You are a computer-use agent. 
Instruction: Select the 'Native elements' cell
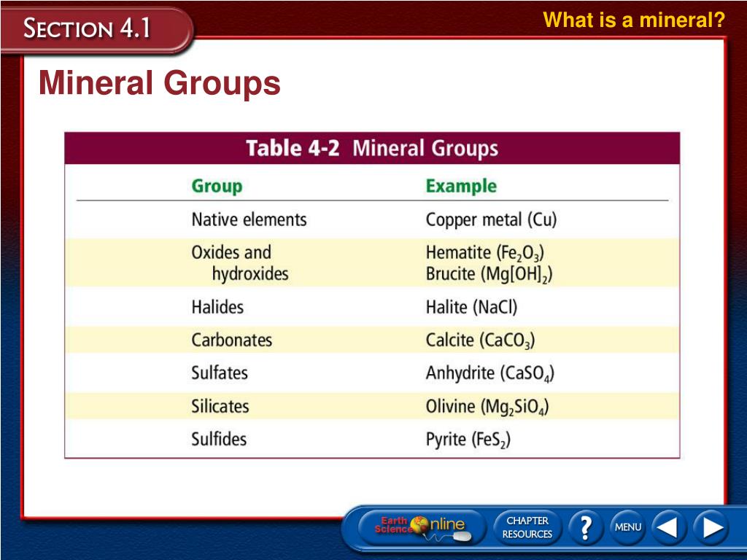tap(249, 219)
